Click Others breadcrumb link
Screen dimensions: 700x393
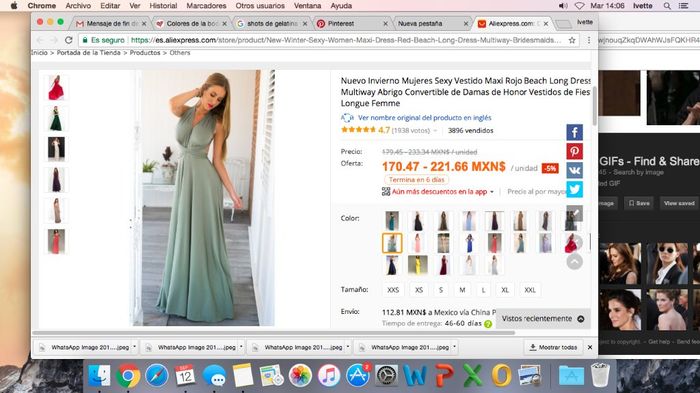point(180,53)
